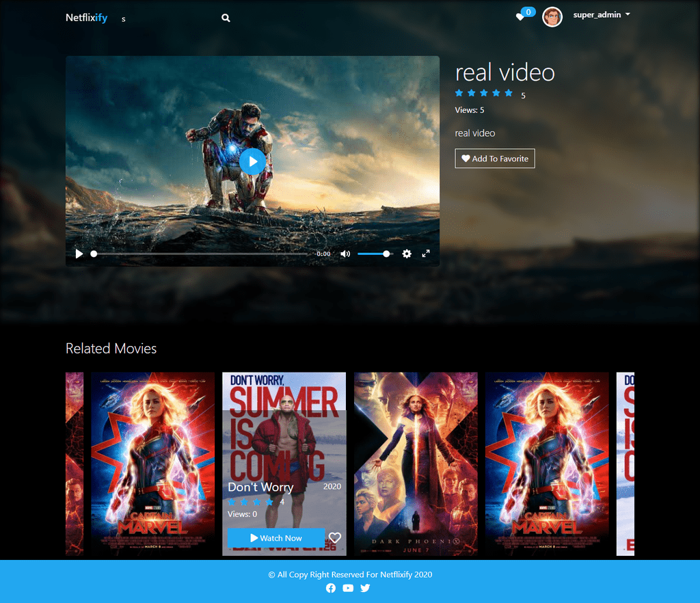Open the left Captain Marvel poster
The width and height of the screenshot is (700, 603).
coord(152,464)
